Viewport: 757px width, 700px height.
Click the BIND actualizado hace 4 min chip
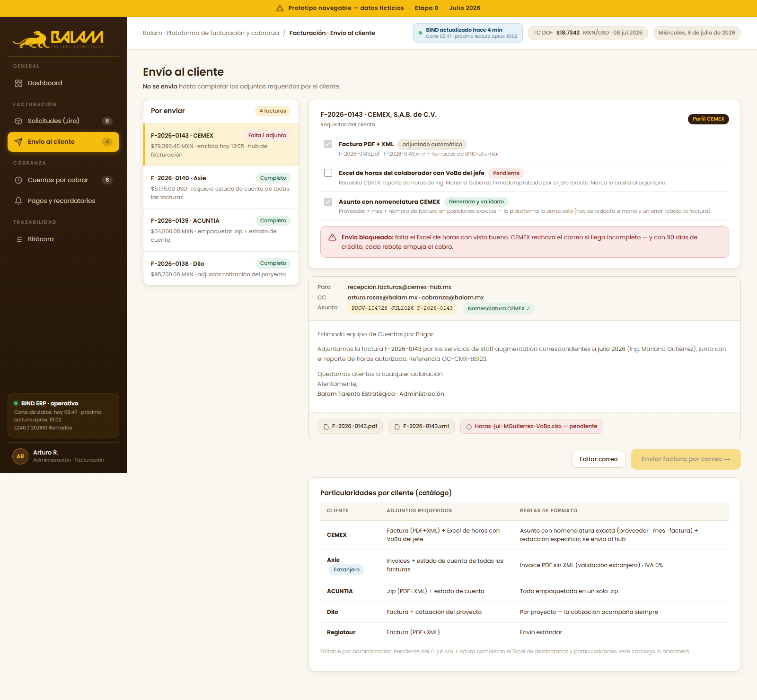pos(468,33)
